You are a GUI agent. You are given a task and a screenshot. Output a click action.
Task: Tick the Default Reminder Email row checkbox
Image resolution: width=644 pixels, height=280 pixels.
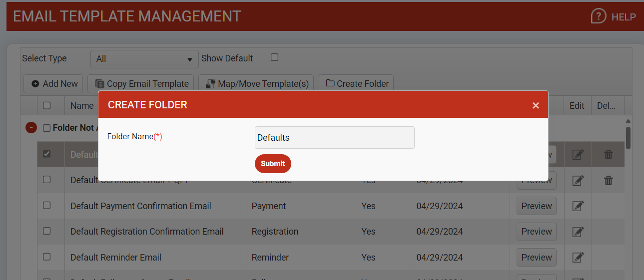point(47,257)
